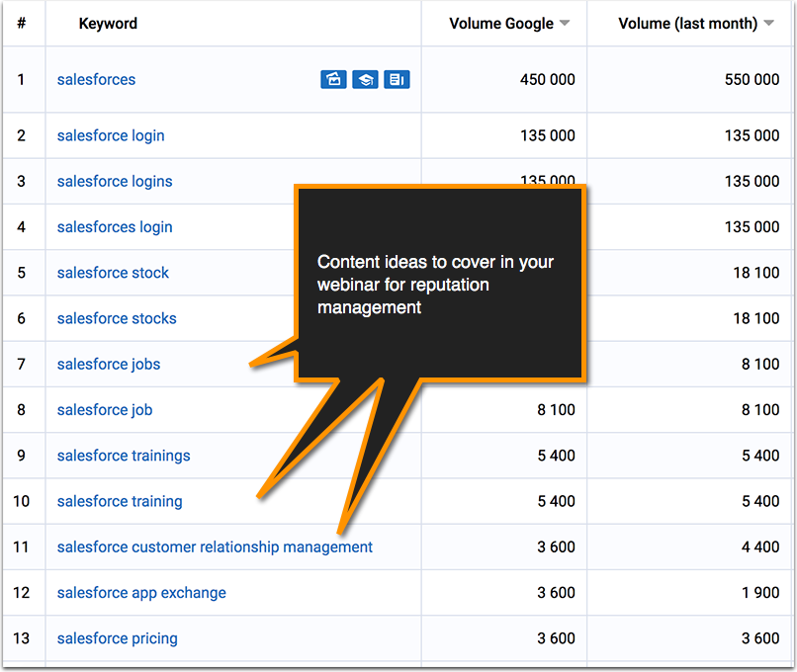
Task: Select the 4 400 last month value
Action: tap(760, 547)
